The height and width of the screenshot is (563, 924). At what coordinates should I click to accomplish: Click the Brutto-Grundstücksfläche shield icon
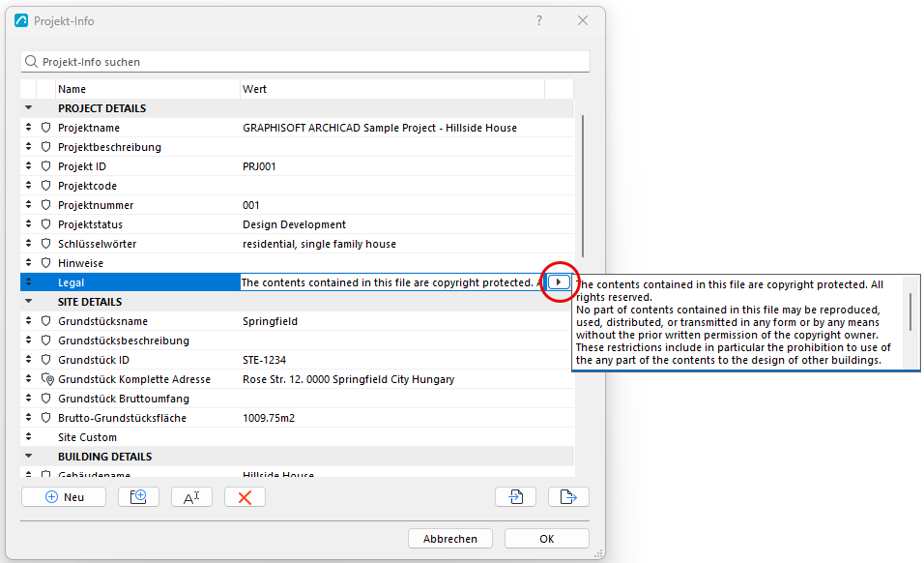pos(46,417)
